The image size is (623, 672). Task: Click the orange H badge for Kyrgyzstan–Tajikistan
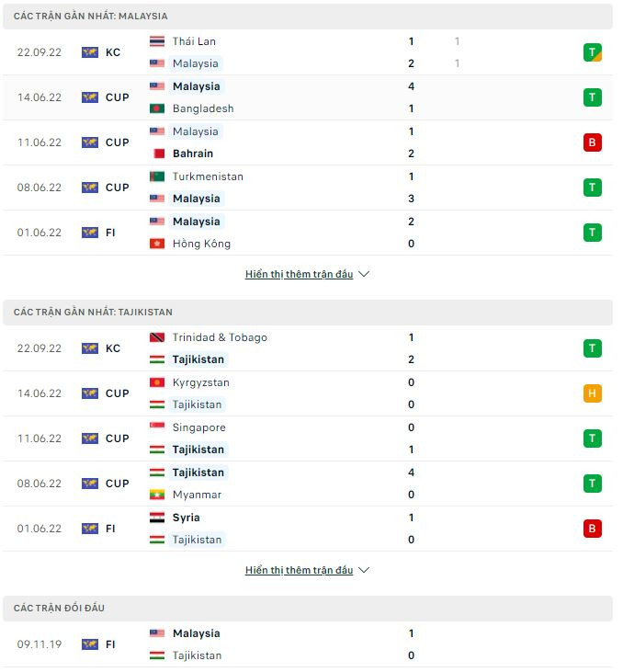coord(593,393)
